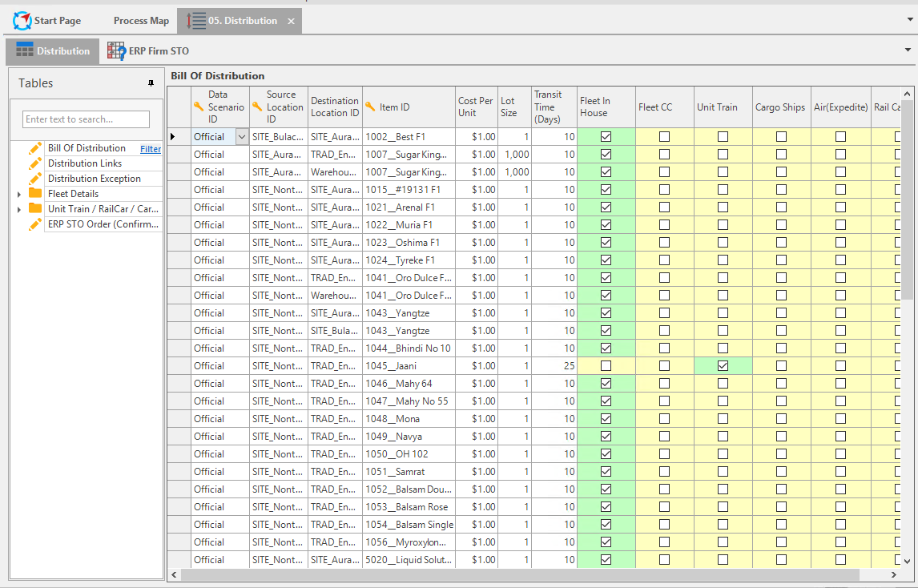Click the scroll right arrow
Viewport: 918px width, 588px height.
[894, 574]
